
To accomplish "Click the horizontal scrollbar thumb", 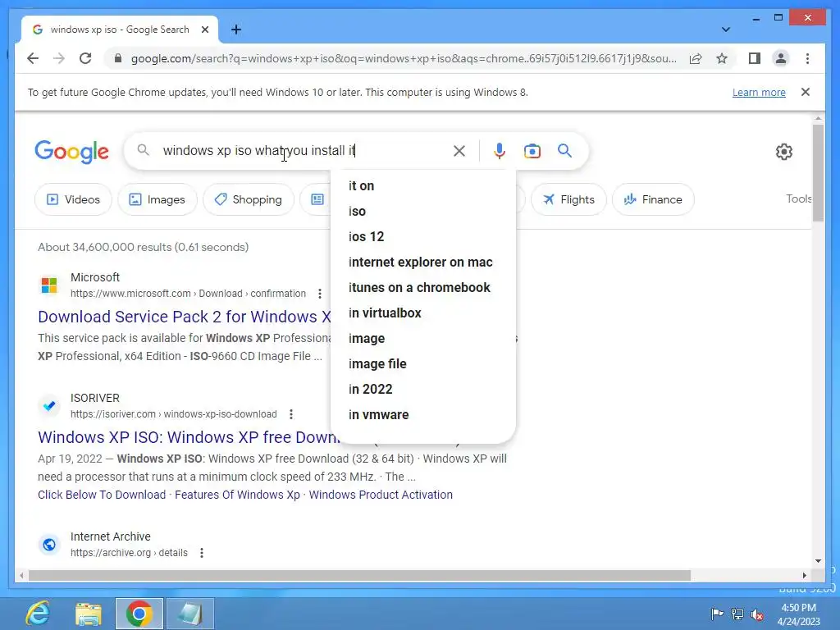I will (359, 575).
